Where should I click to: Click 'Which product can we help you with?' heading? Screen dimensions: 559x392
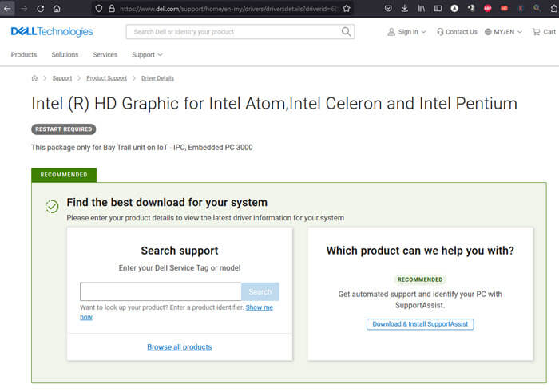click(x=420, y=251)
